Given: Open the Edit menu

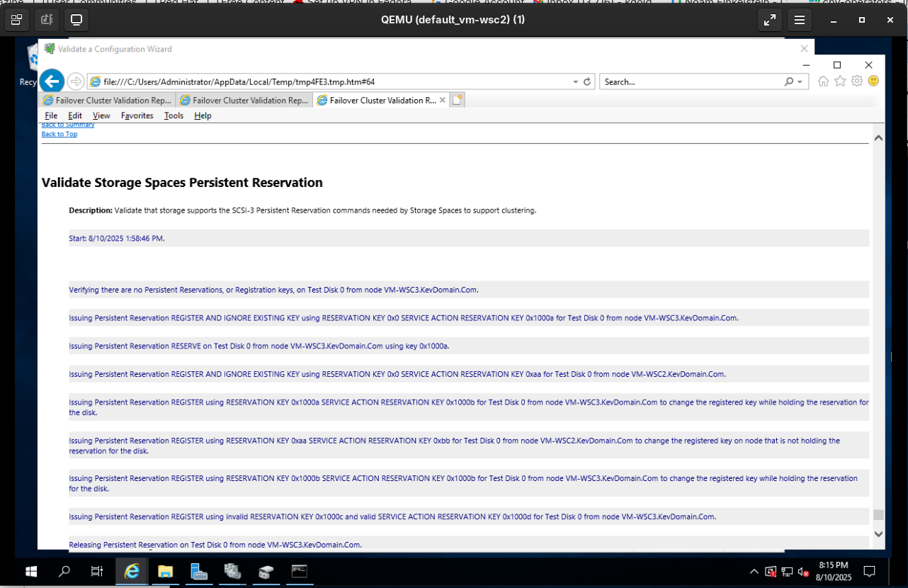Looking at the screenshot, I should 75,115.
